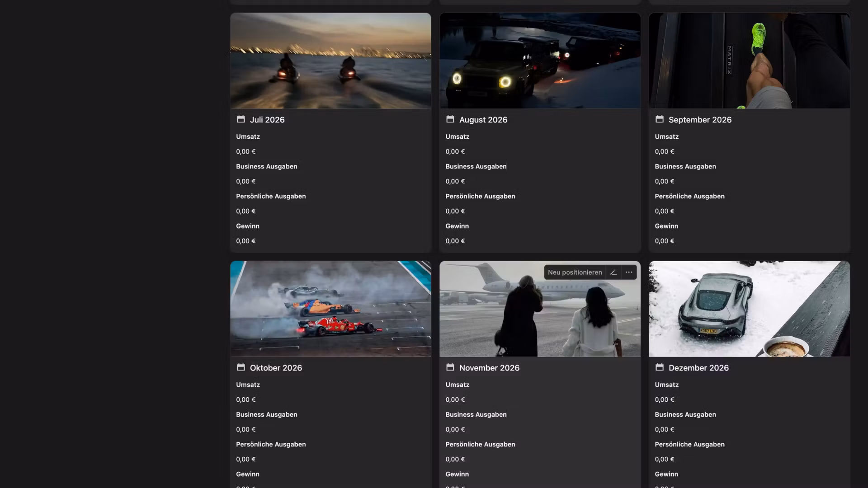Click the calendar icon beside September 2026
868x488 pixels.
point(659,119)
